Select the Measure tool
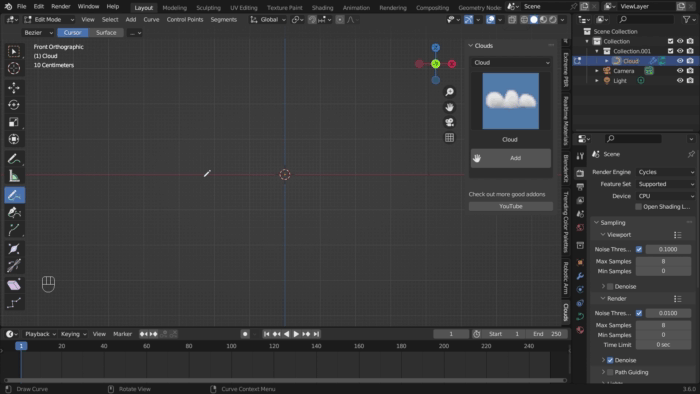The image size is (700, 394). coord(14,176)
